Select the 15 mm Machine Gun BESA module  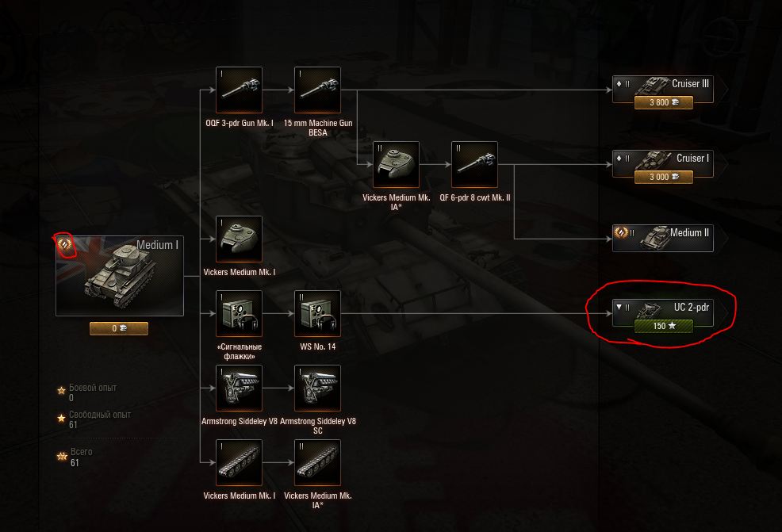[318, 90]
